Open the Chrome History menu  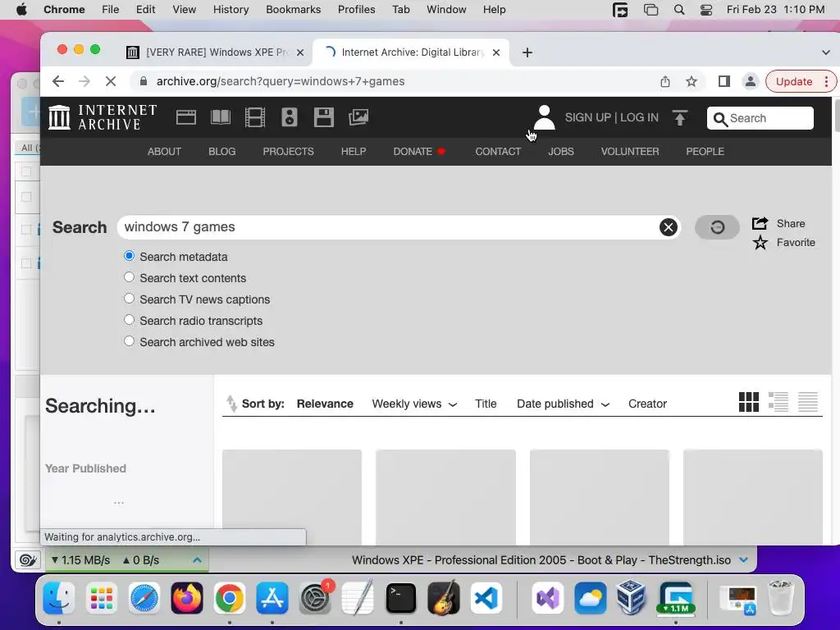[x=231, y=10]
